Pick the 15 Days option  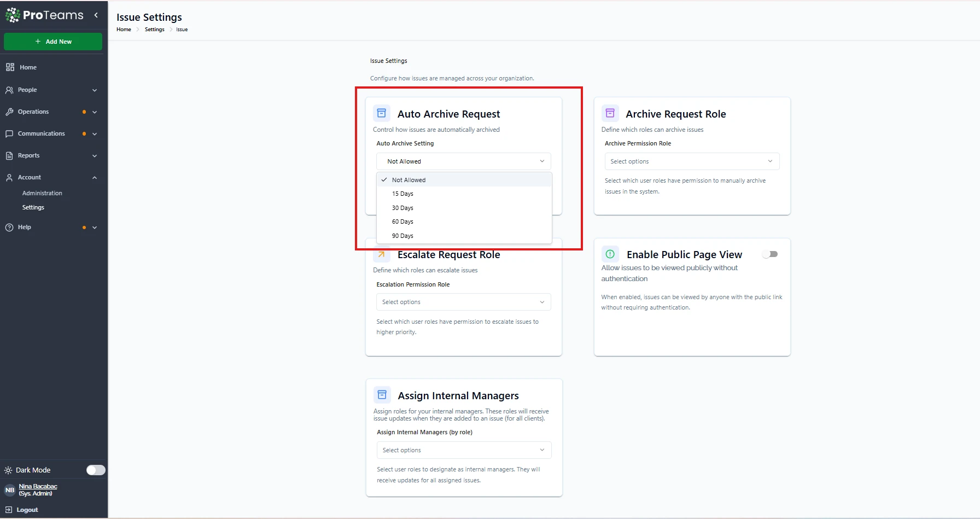402,194
